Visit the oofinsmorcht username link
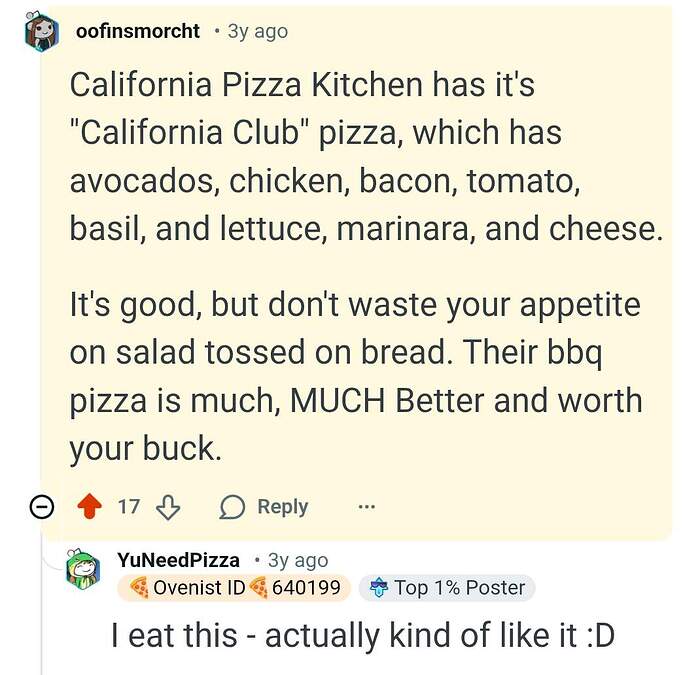 click(x=139, y=31)
